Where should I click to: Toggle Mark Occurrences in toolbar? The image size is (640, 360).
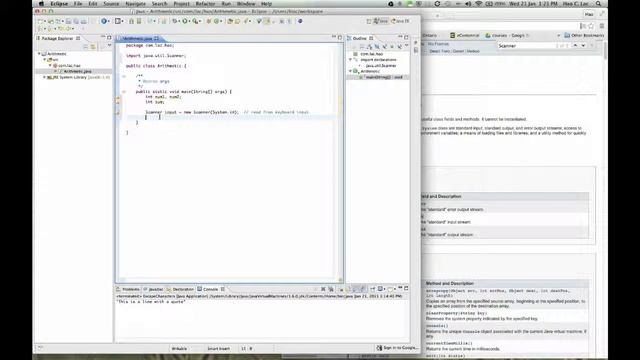(x=267, y=21)
